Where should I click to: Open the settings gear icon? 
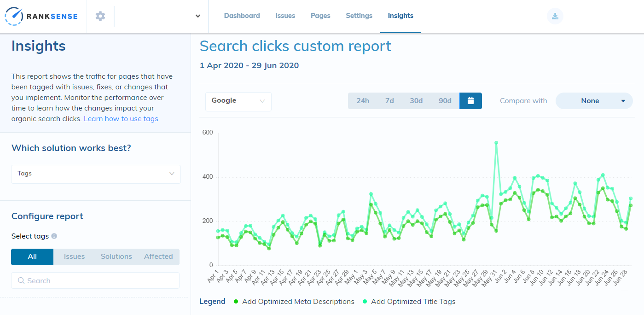pos(100,15)
